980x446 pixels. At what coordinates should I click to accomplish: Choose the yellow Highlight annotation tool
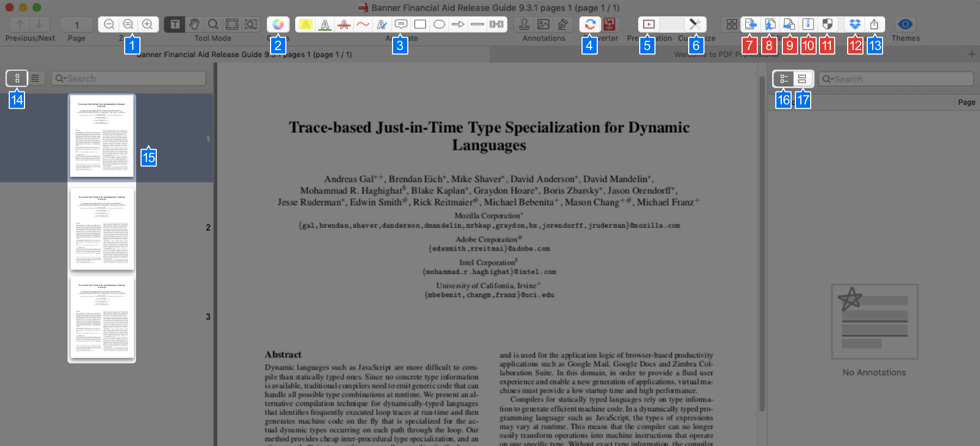(305, 24)
